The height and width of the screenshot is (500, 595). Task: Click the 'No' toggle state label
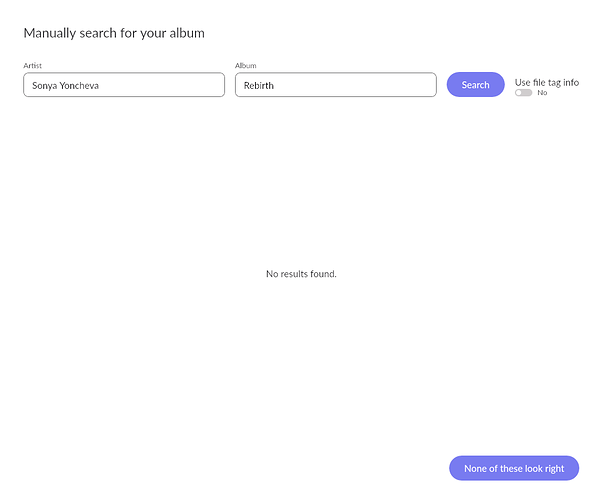pos(542,93)
